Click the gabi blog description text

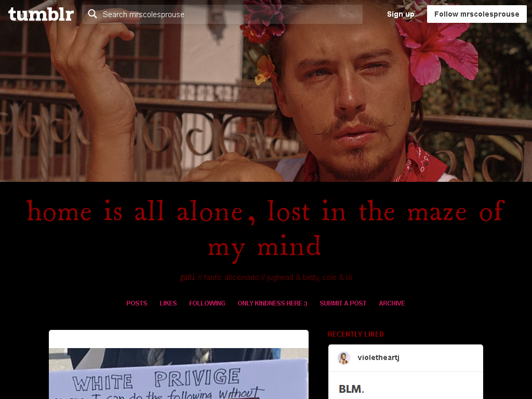pyautogui.click(x=266, y=277)
